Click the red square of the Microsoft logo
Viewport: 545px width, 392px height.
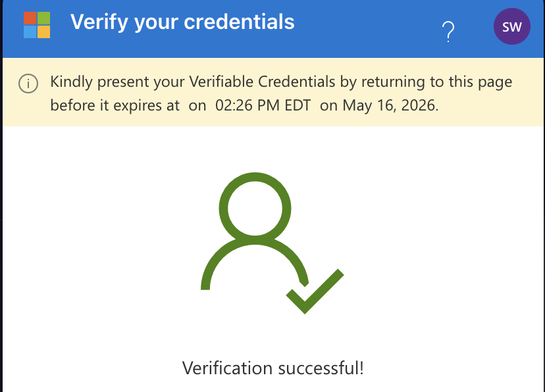click(30, 18)
